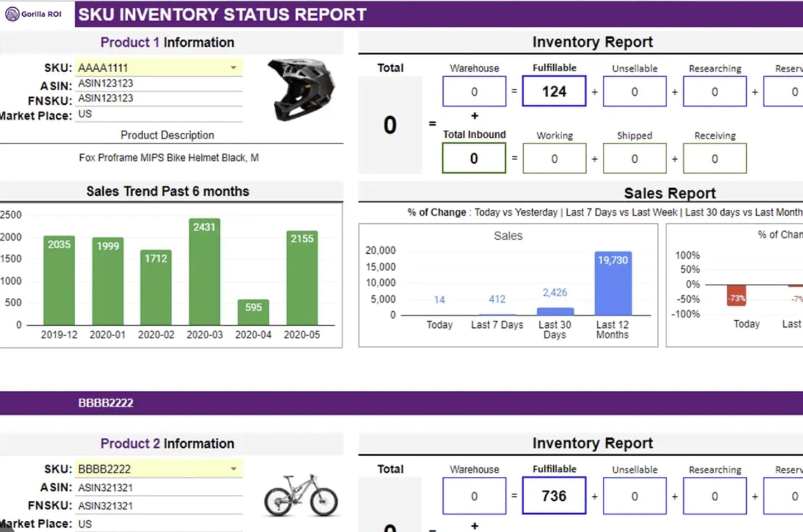Image resolution: width=803 pixels, height=532 pixels.
Task: Click Product 2 FNSKU value ASIN321321
Action: click(x=105, y=506)
